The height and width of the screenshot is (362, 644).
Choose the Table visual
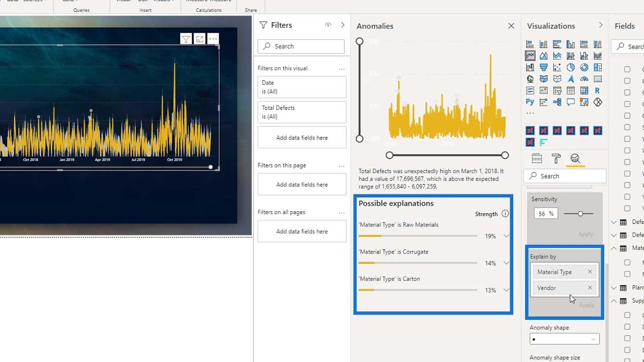(571, 91)
